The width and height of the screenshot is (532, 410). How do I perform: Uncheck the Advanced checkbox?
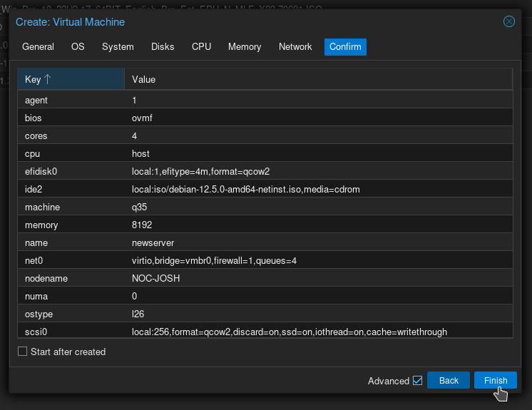[417, 381]
